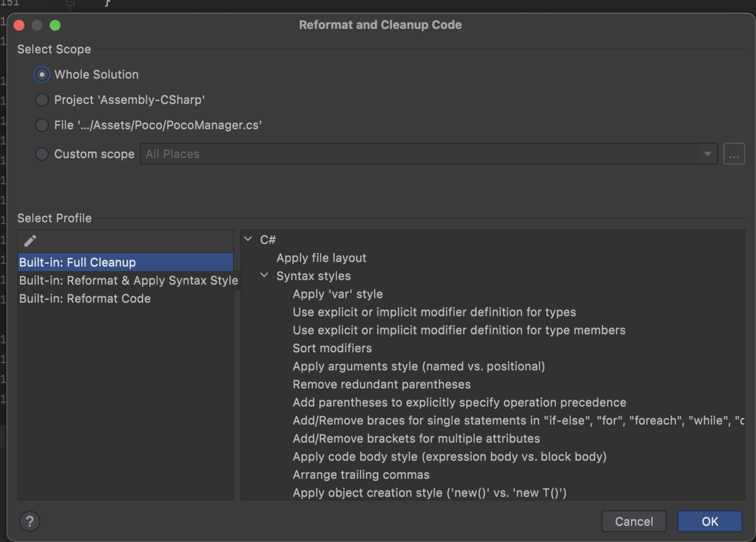Click the Cancel button
This screenshot has height=542, width=756.
[634, 521]
